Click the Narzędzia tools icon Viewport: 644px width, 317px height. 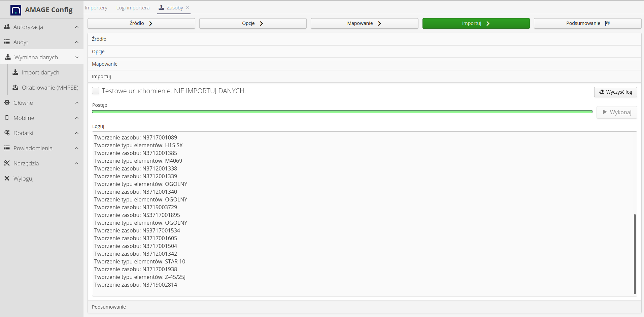[x=7, y=163]
